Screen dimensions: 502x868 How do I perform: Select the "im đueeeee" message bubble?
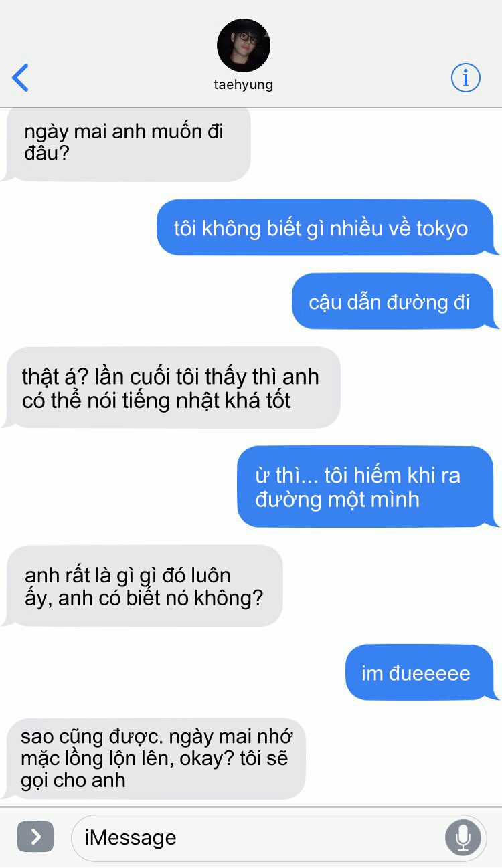point(420,672)
